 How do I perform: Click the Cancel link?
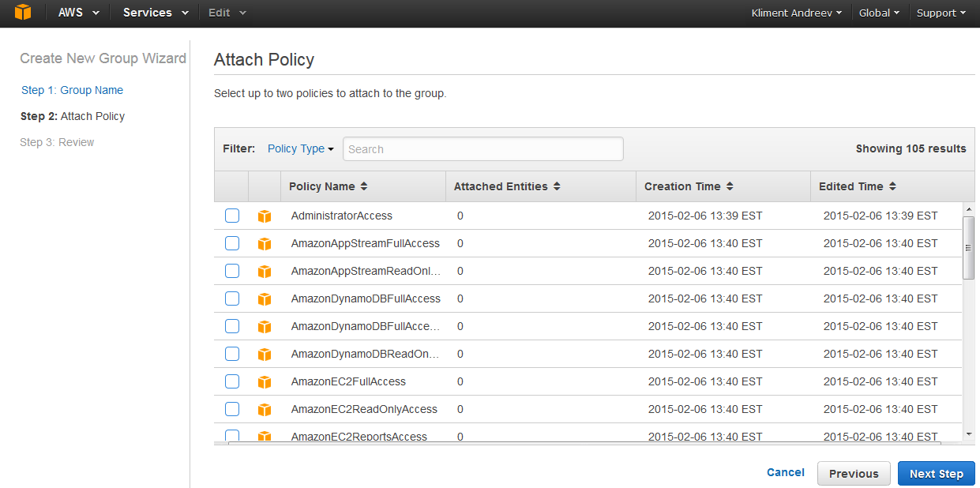(786, 472)
